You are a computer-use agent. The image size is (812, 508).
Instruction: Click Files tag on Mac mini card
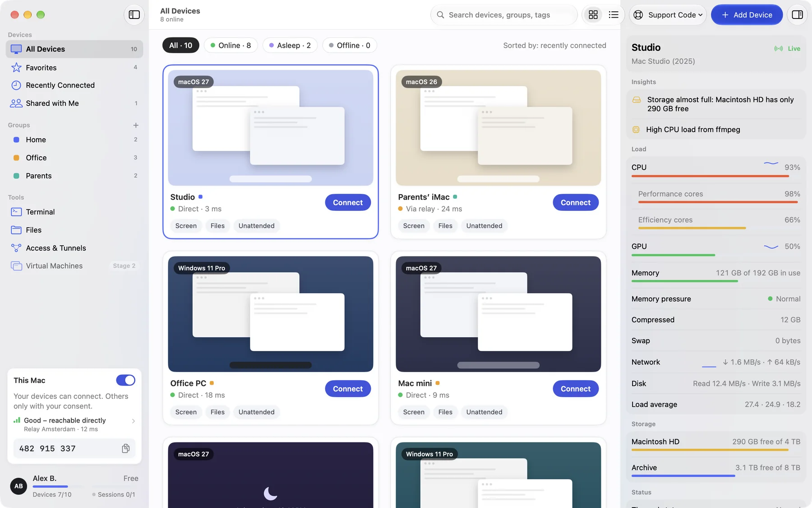click(x=445, y=412)
